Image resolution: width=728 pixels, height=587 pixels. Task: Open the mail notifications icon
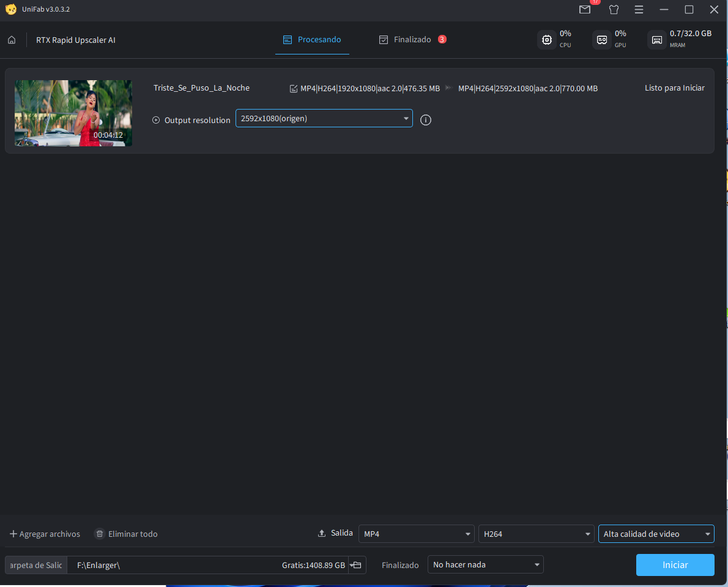(585, 10)
